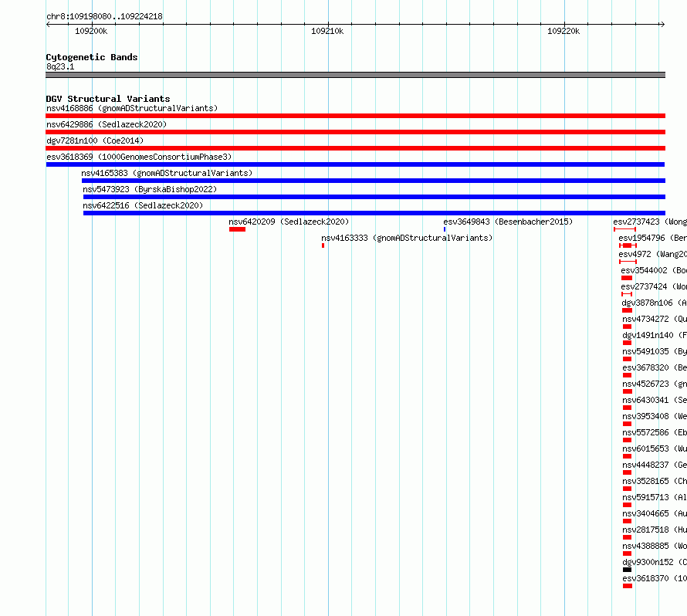Click the red bar under nsv6429886
687x616 pixels.
[x=355, y=132]
